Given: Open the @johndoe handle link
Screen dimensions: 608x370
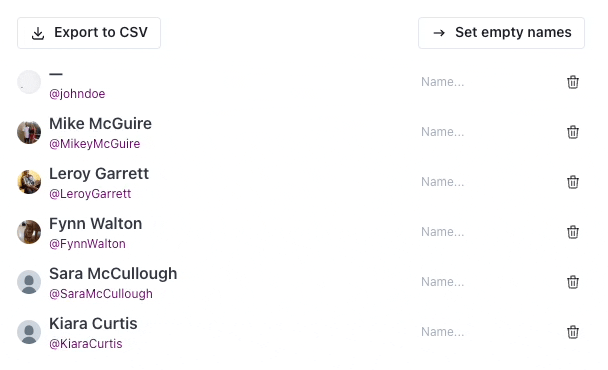Looking at the screenshot, I should 77,94.
